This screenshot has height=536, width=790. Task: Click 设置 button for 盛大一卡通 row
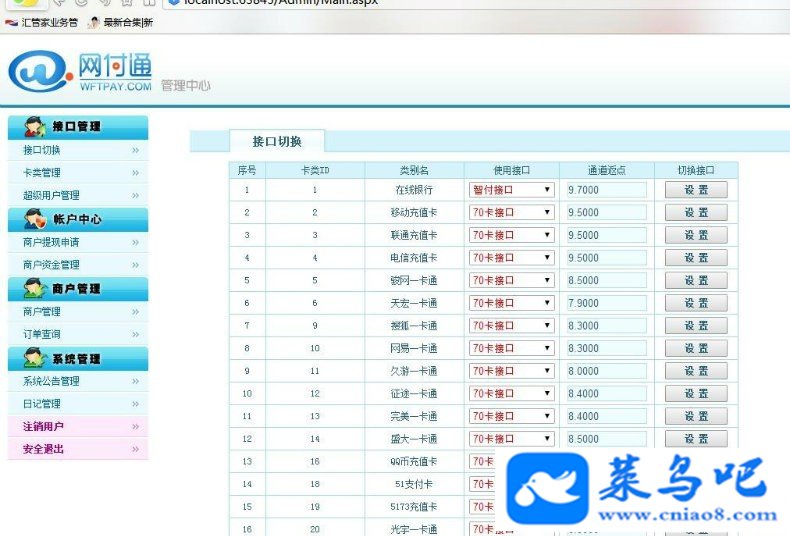tap(696, 438)
